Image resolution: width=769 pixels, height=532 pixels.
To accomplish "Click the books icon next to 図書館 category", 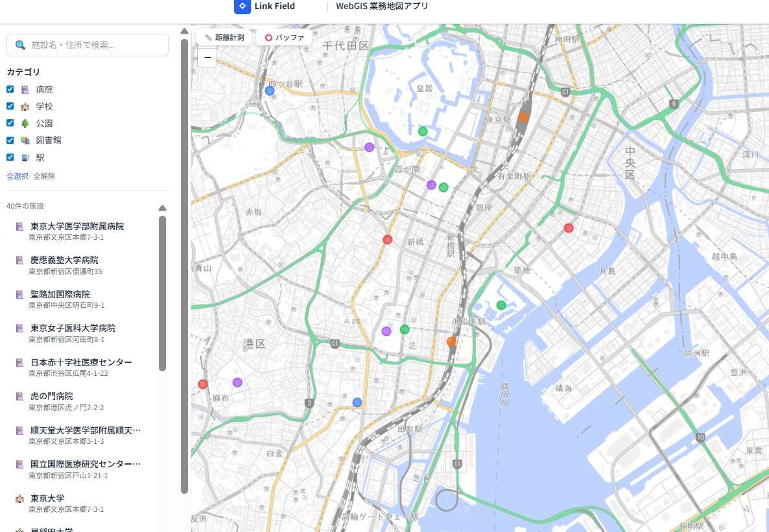I will (25, 140).
